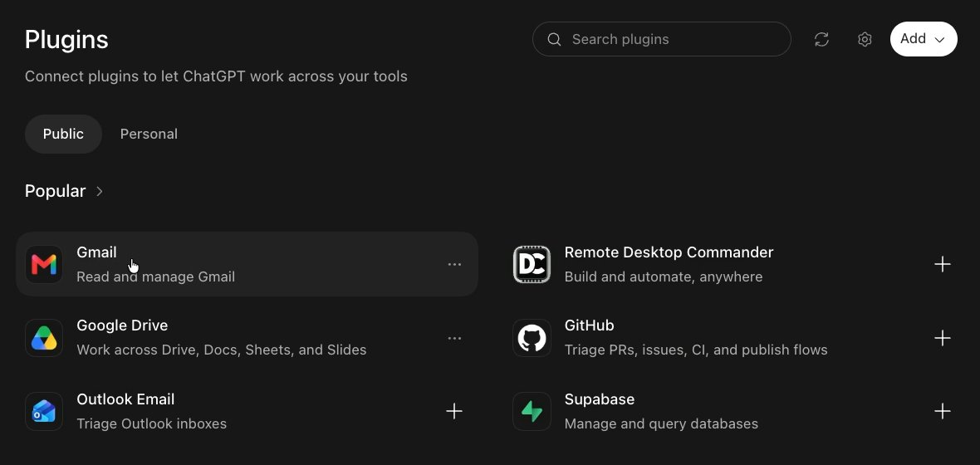Open the Add dropdown button

coord(924,39)
